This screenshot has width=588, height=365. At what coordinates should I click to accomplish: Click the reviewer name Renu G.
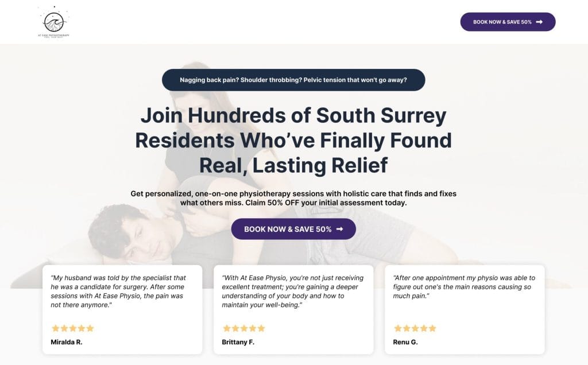point(405,342)
